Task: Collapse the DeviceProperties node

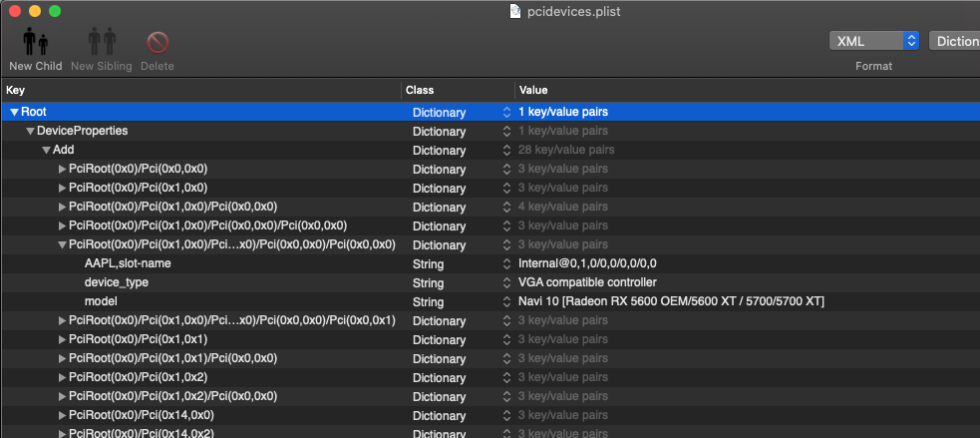Action: [x=30, y=132]
